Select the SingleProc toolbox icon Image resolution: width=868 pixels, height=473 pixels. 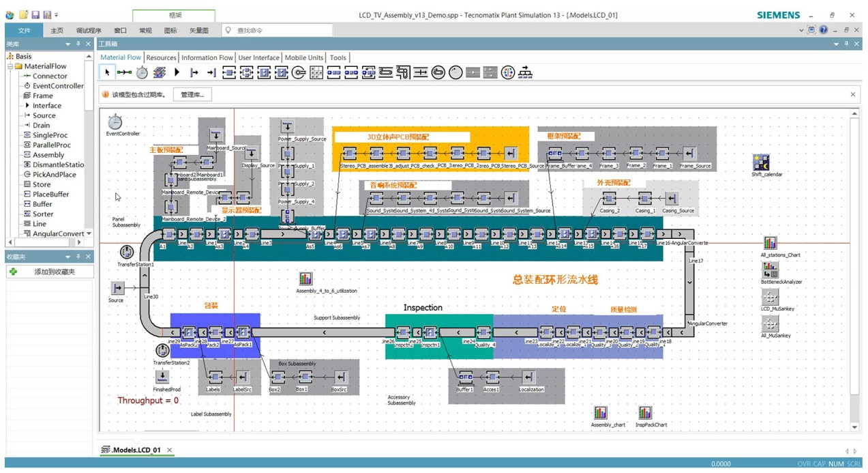229,72
